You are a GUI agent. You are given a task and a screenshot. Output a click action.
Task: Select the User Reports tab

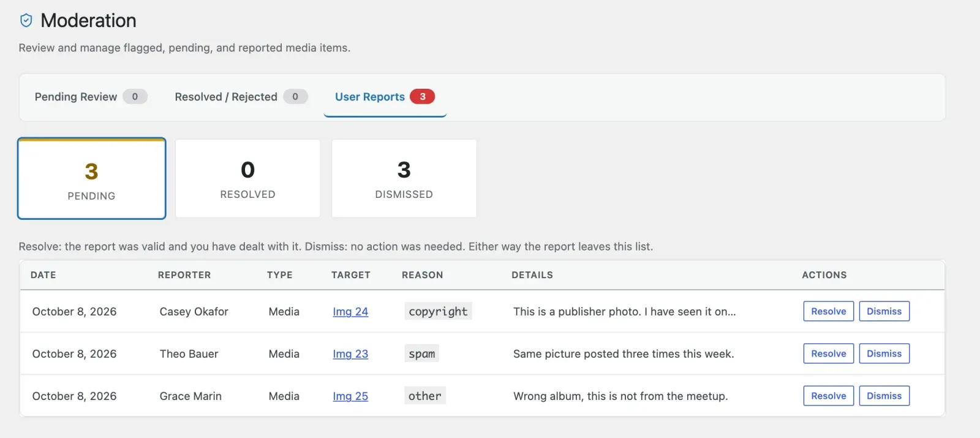click(x=385, y=97)
